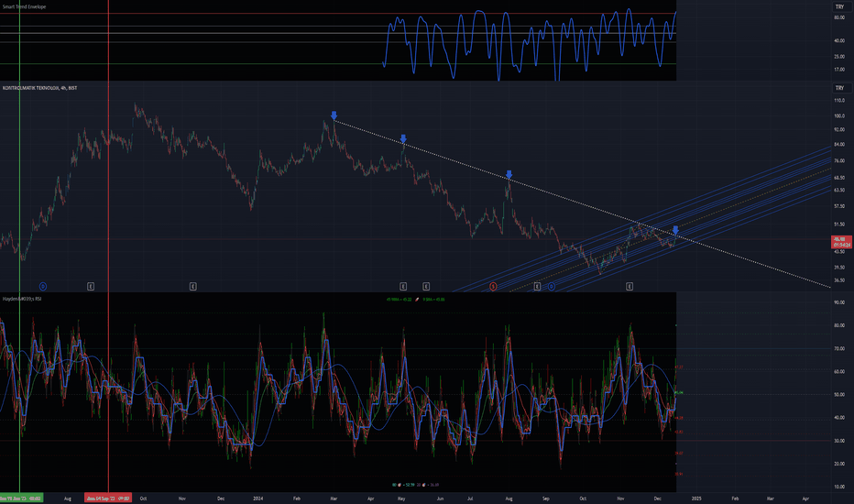Open the E earnings marker before September 2023
Viewport: 854px width, 504px height.
point(91,287)
